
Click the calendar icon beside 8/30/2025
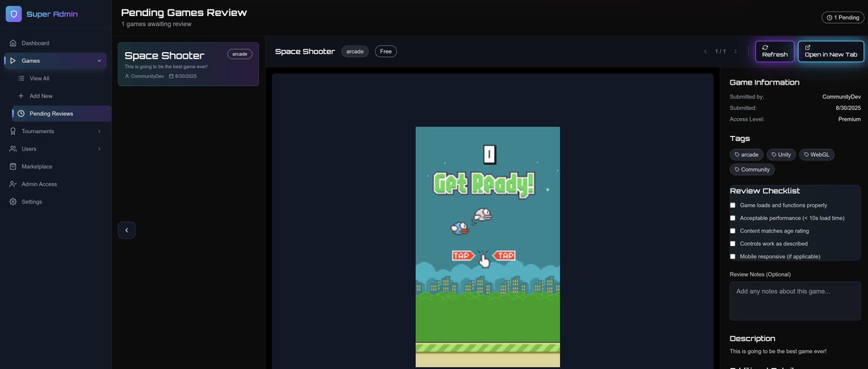click(171, 76)
